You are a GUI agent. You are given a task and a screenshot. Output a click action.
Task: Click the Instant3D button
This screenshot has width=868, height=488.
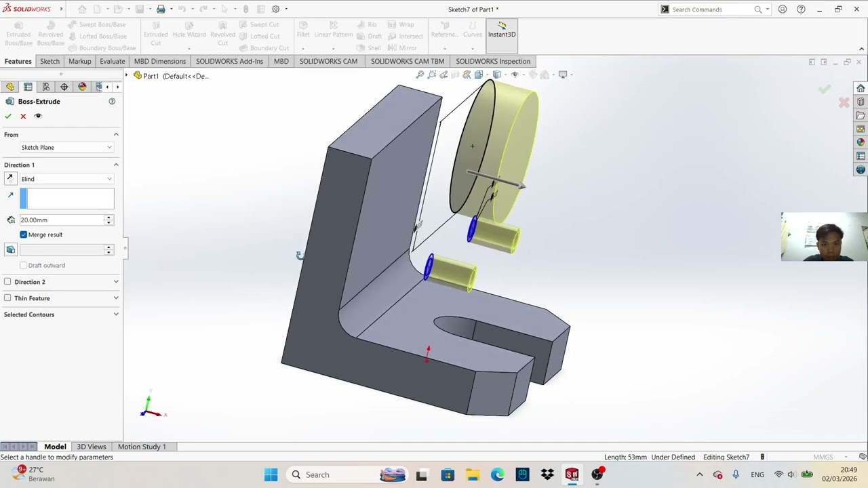point(502,34)
